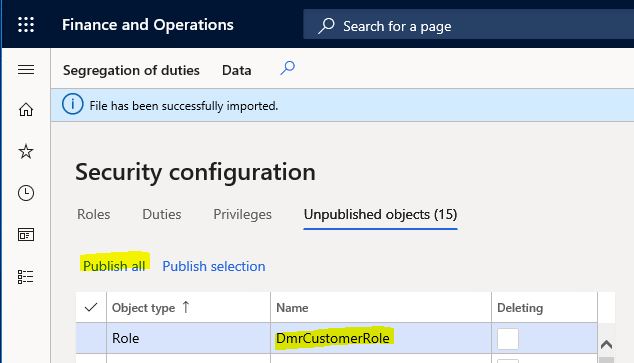Select the Role row marker cell
The height and width of the screenshot is (363, 634).
pyautogui.click(x=91, y=338)
